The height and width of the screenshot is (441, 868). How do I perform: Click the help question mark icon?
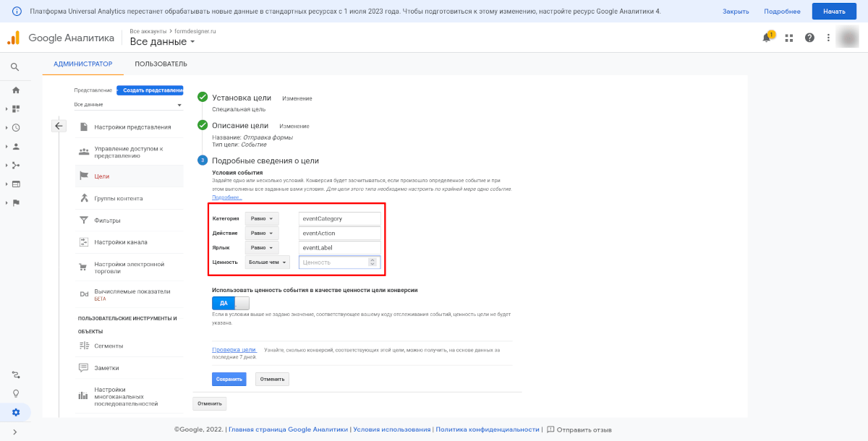pos(809,38)
